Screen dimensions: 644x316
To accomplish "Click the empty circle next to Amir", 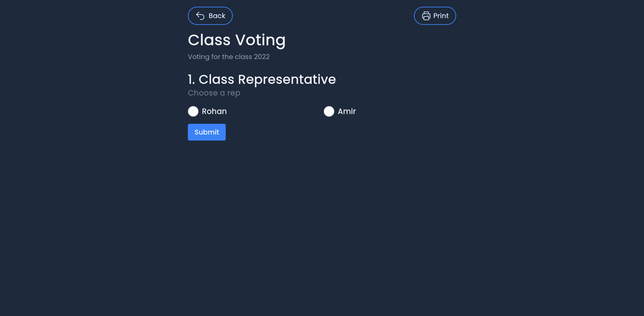I will [x=329, y=111].
